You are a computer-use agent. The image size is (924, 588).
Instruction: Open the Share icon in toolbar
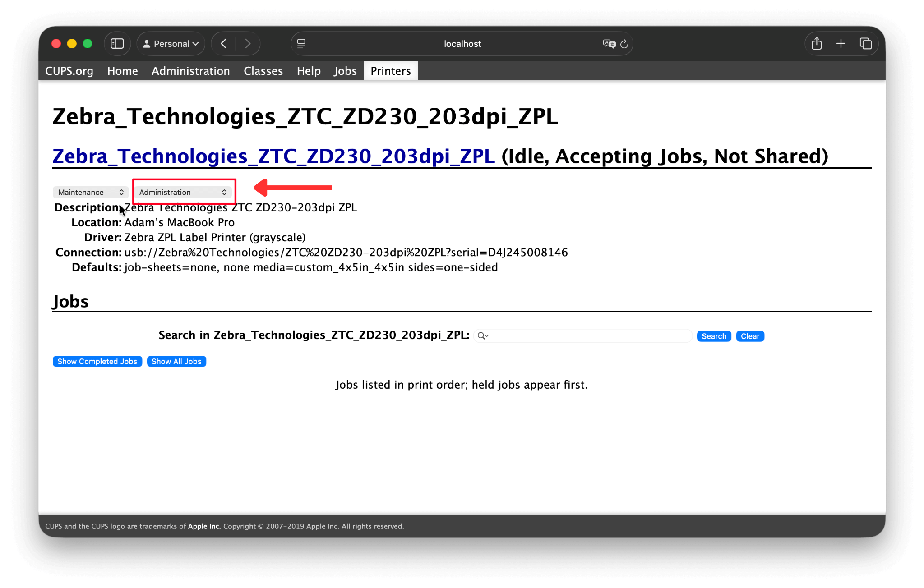pyautogui.click(x=817, y=44)
